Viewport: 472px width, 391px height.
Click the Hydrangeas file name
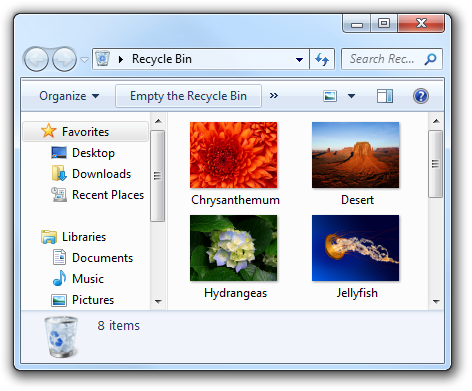[236, 293]
